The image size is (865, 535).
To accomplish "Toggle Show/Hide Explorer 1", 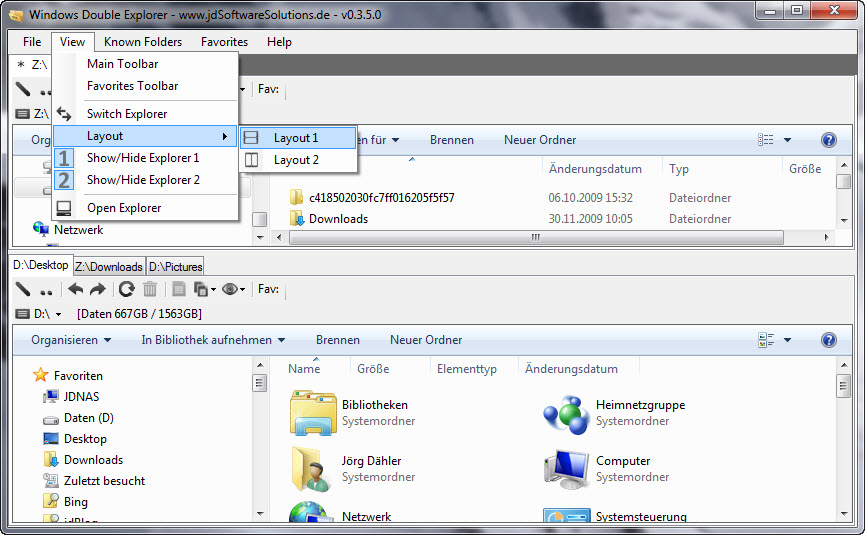I will coord(143,158).
